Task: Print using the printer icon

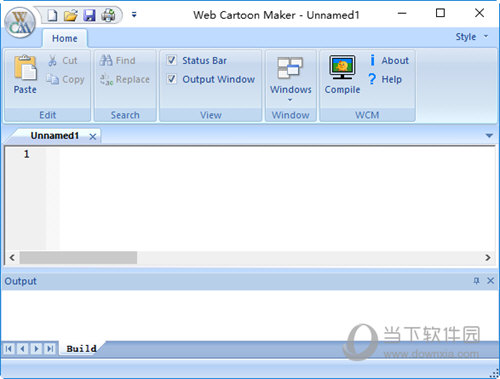Action: pos(108,15)
